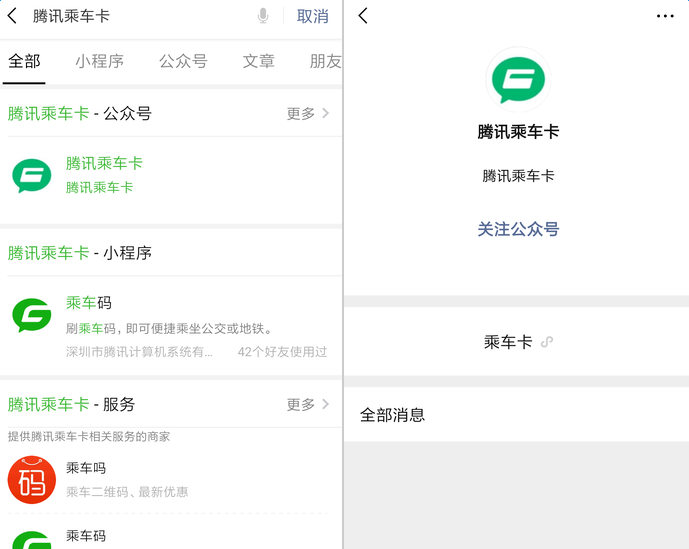Select the bold 腾讯乘车卡 profile name
689x549 pixels.
[x=518, y=131]
